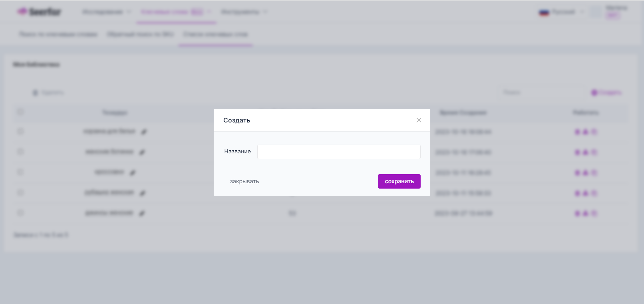This screenshot has height=304, width=644.
Task: Click the Seerfor logo icon
Action: pyautogui.click(x=22, y=11)
